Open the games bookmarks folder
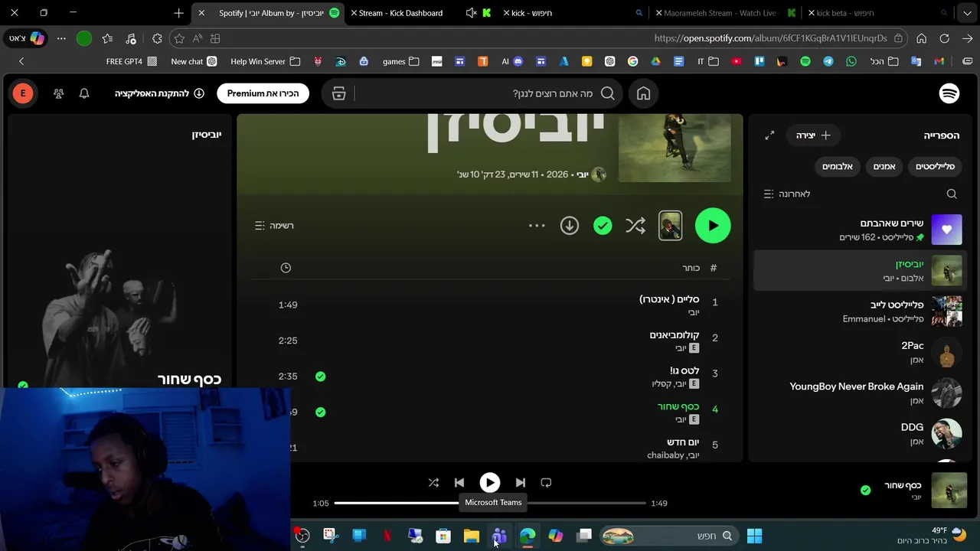Viewport: 980px width, 551px height. coord(400,61)
